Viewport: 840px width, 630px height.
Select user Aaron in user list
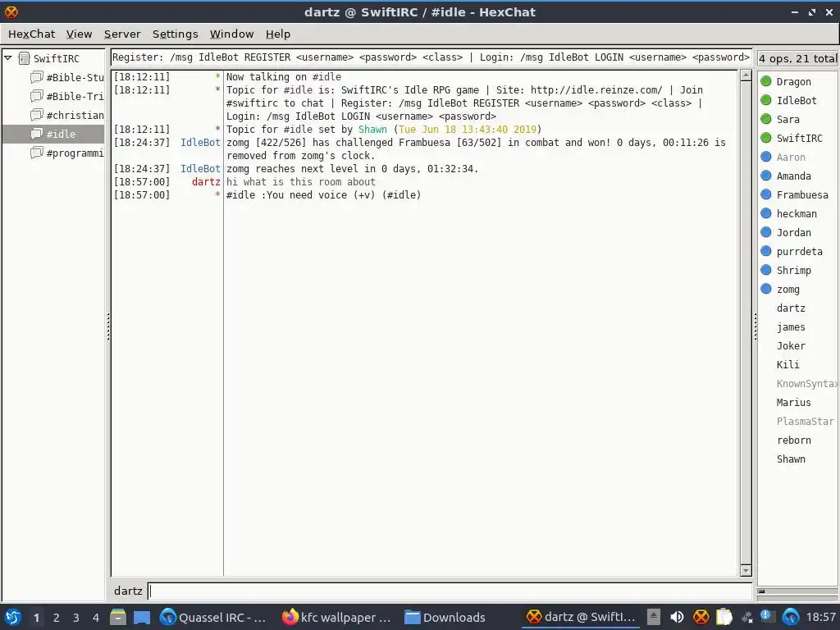[791, 157]
